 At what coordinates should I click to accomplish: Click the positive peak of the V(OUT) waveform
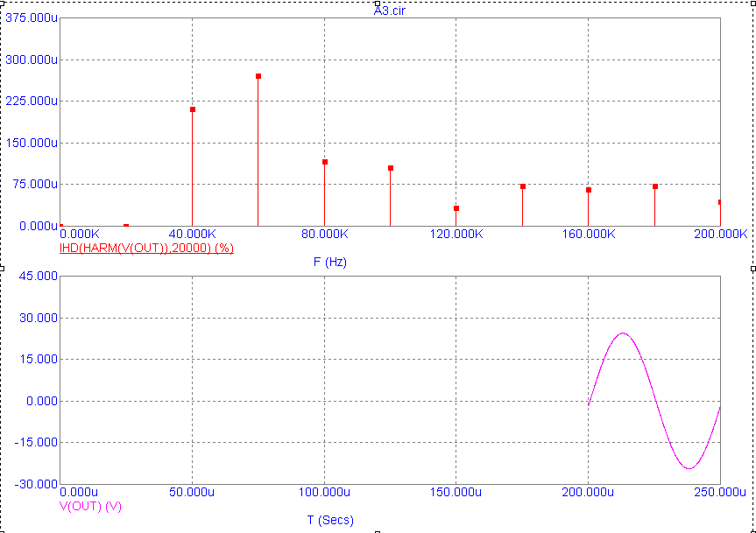pyautogui.click(x=623, y=333)
